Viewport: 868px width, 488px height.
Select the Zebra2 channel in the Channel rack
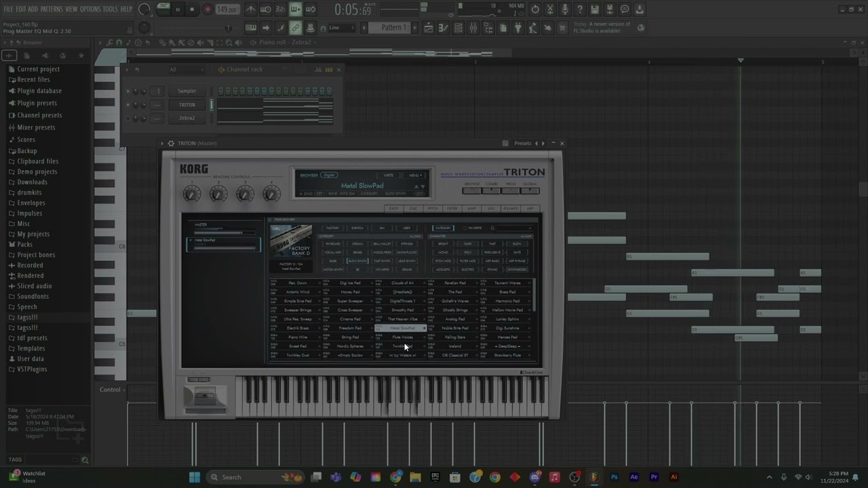(x=186, y=118)
